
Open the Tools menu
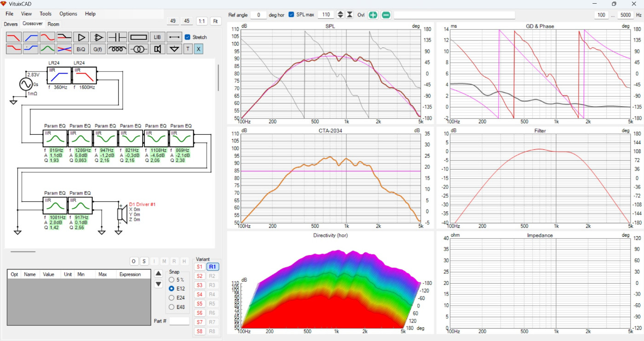(46, 14)
